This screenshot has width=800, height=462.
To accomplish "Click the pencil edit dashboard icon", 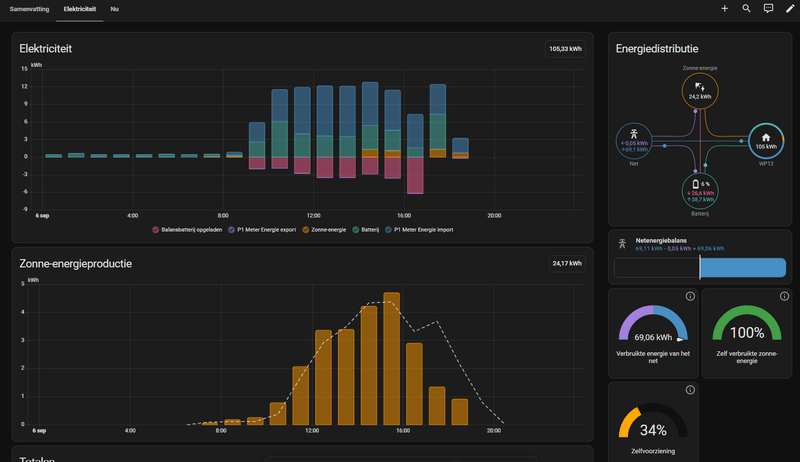I will (x=790, y=9).
